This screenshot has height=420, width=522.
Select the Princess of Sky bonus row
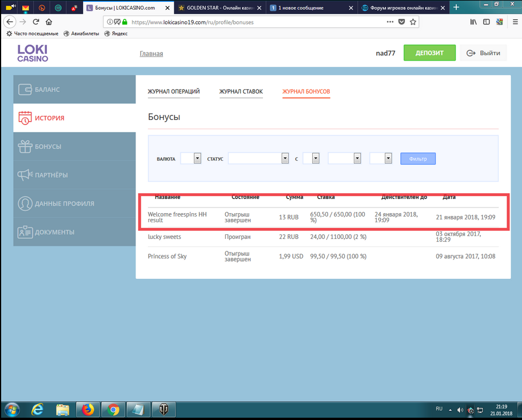click(323, 256)
